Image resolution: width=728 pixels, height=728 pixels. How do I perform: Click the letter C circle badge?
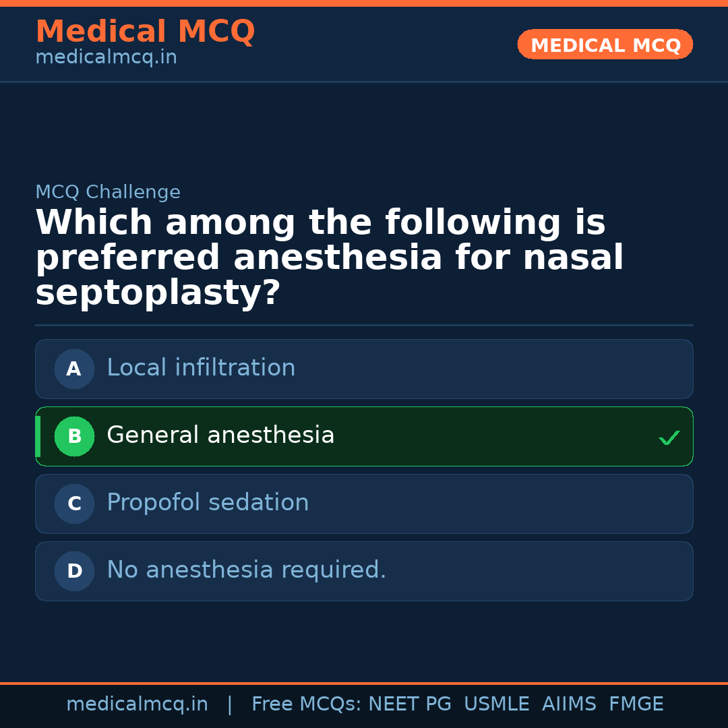click(74, 504)
